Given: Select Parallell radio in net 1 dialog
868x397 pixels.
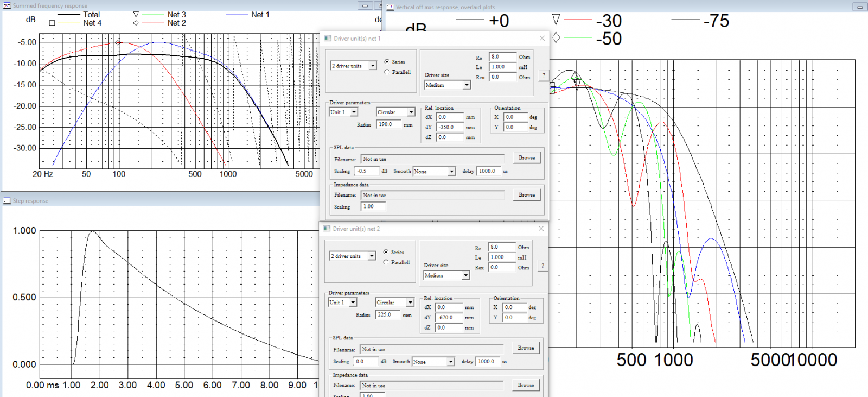Looking at the screenshot, I should pos(387,72).
